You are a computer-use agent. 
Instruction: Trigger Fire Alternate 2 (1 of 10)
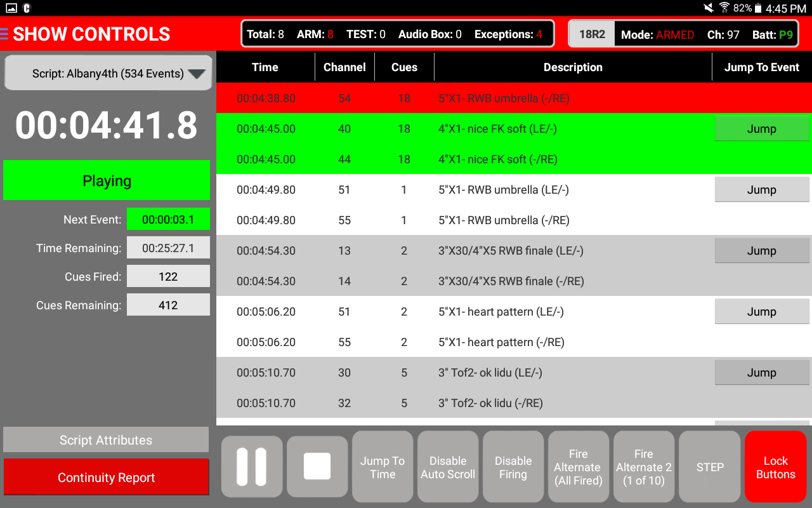click(644, 466)
